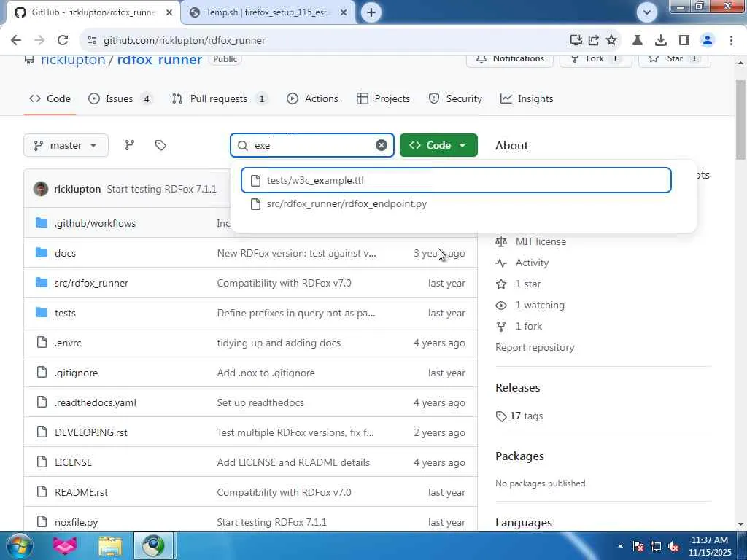Open the docs folder
Image resolution: width=747 pixels, height=560 pixels.
pos(65,253)
